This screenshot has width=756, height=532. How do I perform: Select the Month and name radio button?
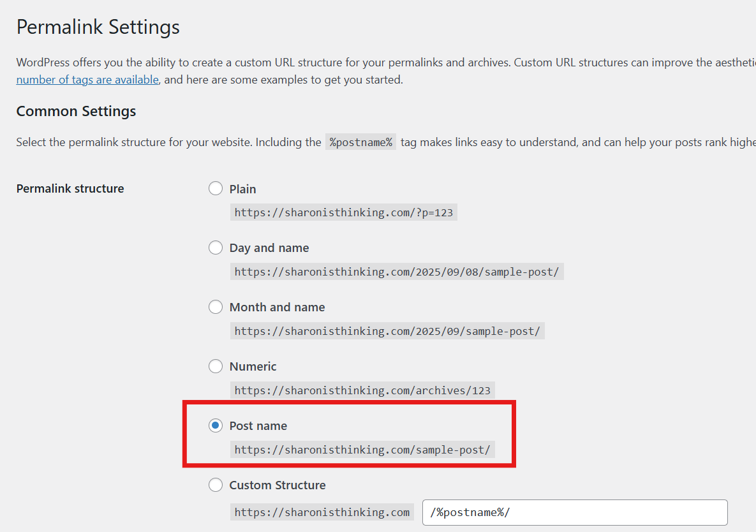[x=216, y=307]
